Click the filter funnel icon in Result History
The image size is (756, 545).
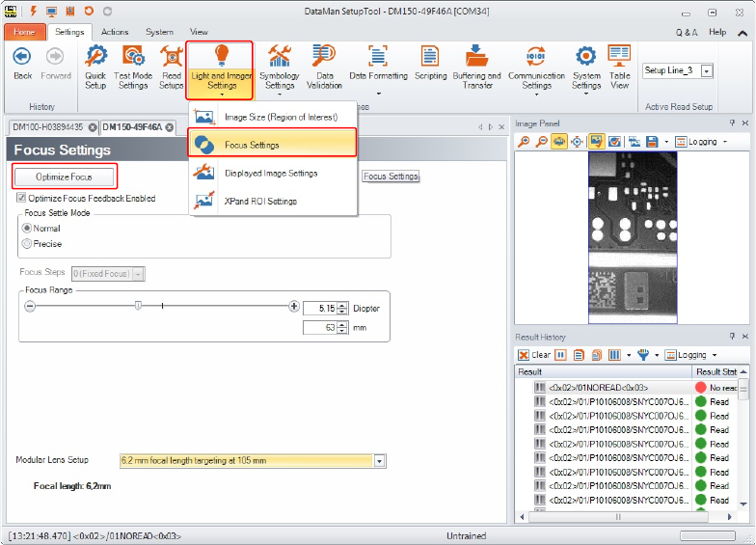click(643, 355)
